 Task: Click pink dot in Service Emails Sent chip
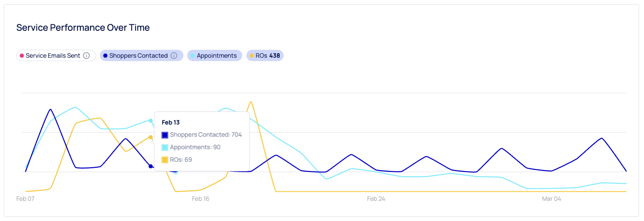pyautogui.click(x=22, y=56)
